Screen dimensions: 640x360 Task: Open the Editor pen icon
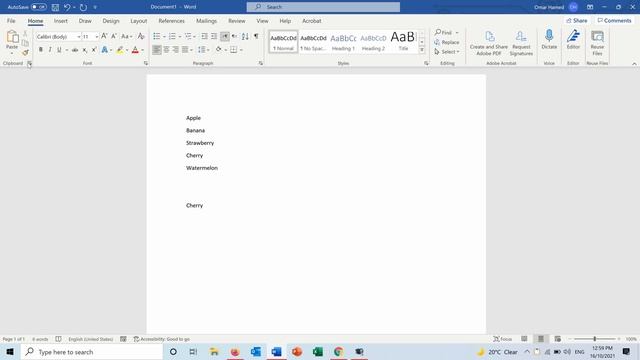[x=573, y=40]
